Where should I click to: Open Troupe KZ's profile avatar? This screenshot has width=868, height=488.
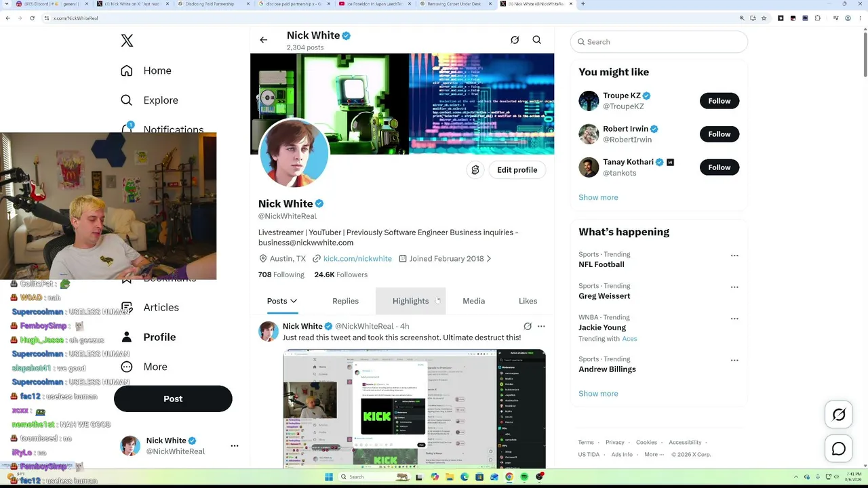point(589,101)
